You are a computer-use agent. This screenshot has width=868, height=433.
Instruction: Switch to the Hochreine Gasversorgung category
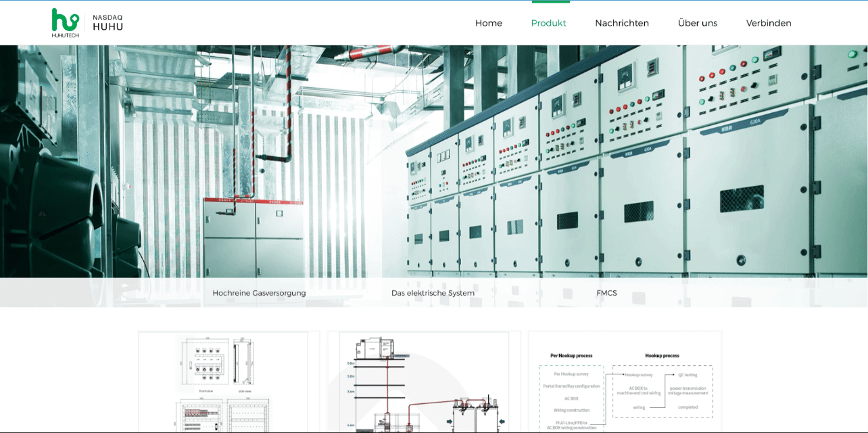pyautogui.click(x=259, y=293)
